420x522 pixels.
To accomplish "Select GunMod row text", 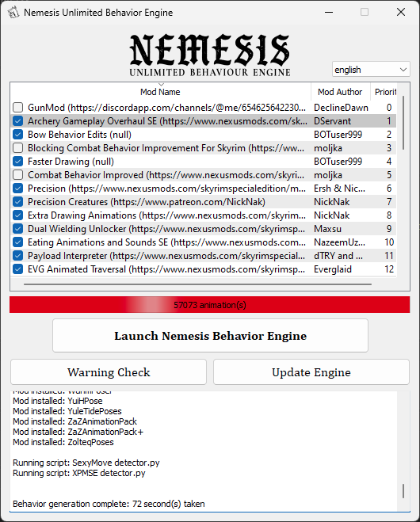I will 166,108.
